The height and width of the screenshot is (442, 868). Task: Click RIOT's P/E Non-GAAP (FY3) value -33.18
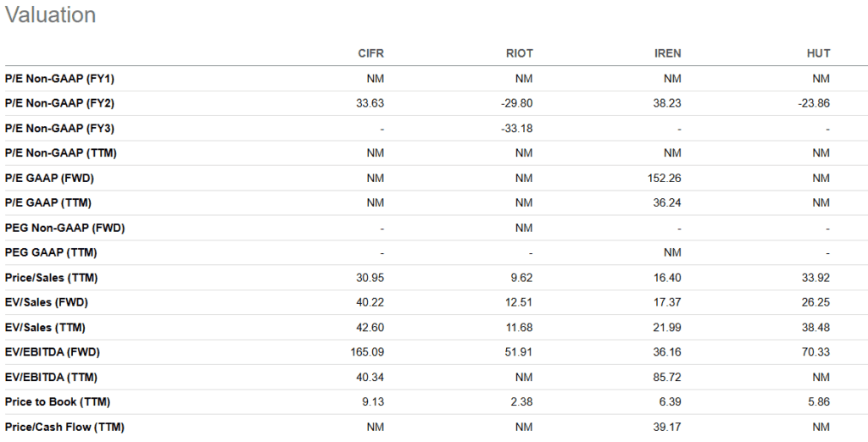516,129
